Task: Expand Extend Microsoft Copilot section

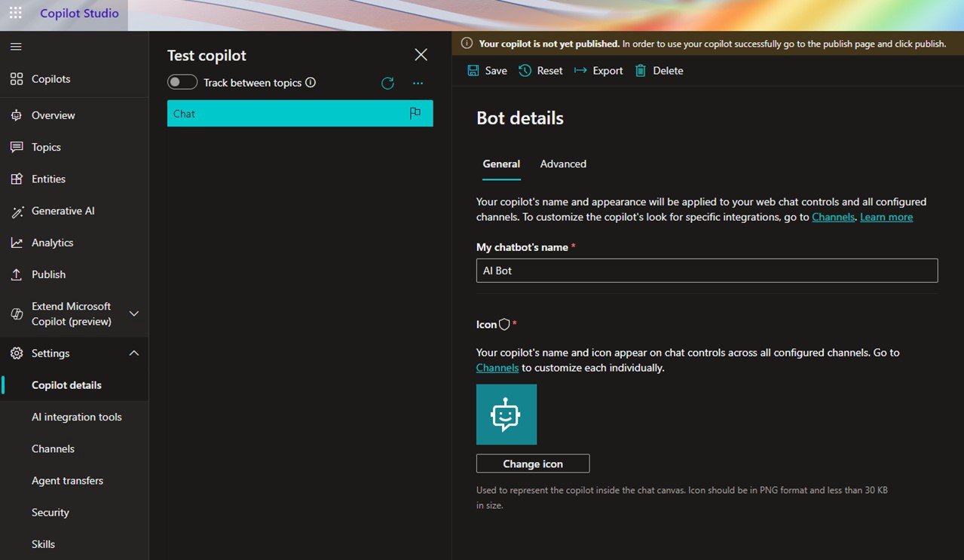Action: 134,314
